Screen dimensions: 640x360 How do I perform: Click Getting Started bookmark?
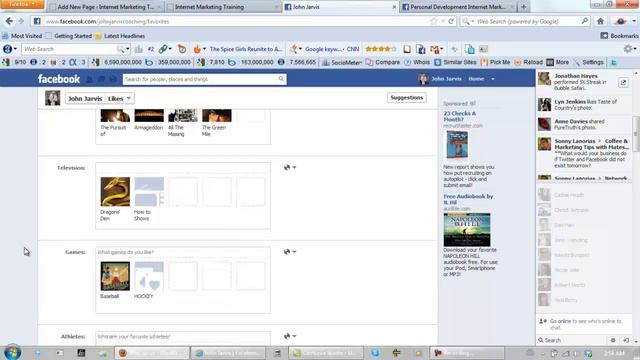[x=69, y=36]
